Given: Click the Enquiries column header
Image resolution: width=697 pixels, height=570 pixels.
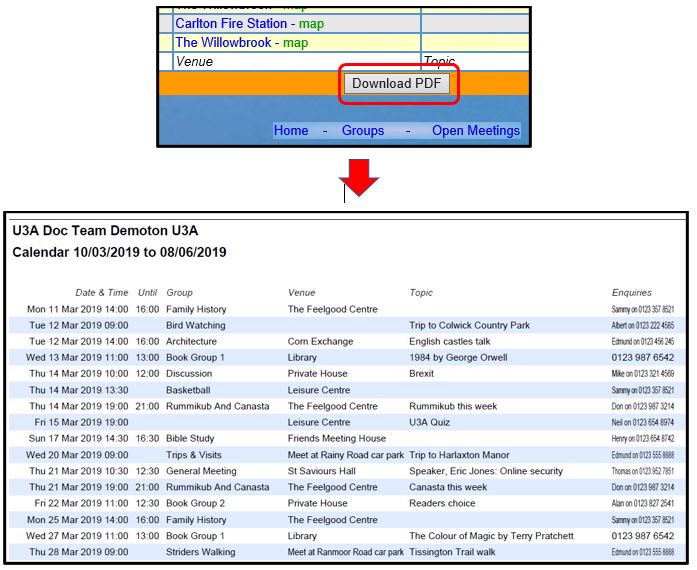Looking at the screenshot, I should (x=631, y=293).
